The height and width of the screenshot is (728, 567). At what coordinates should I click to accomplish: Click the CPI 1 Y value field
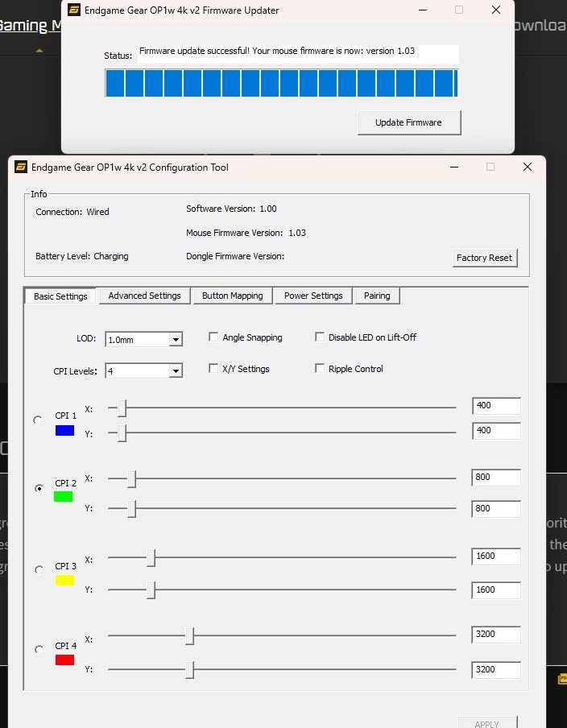point(496,431)
